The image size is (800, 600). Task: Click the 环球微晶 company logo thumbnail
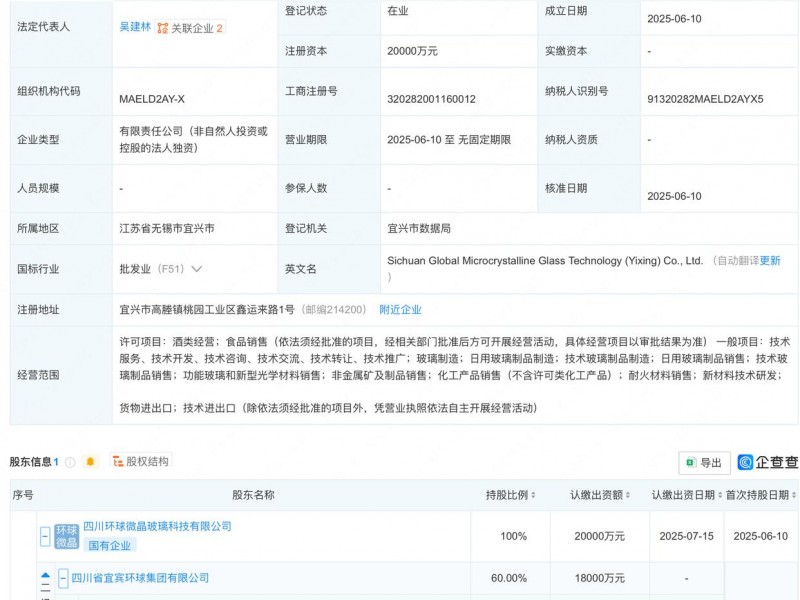(x=66, y=536)
